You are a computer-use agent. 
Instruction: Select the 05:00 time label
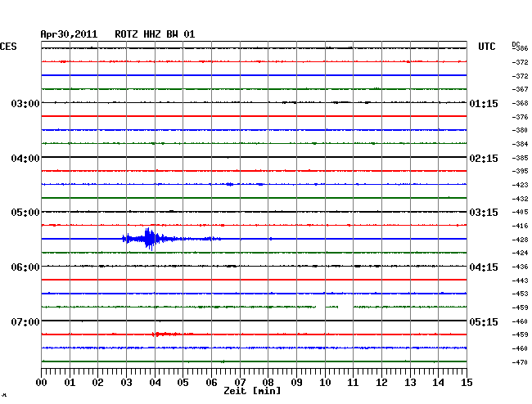point(25,213)
